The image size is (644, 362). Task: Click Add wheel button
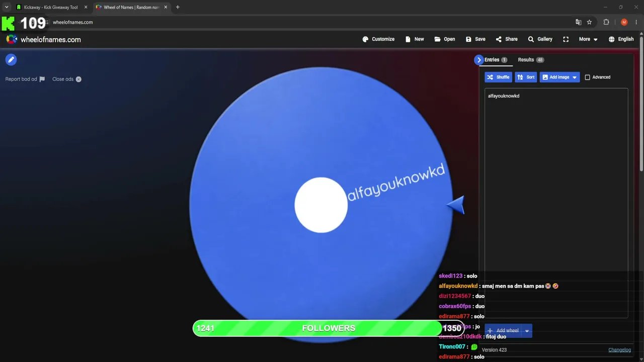(503, 331)
